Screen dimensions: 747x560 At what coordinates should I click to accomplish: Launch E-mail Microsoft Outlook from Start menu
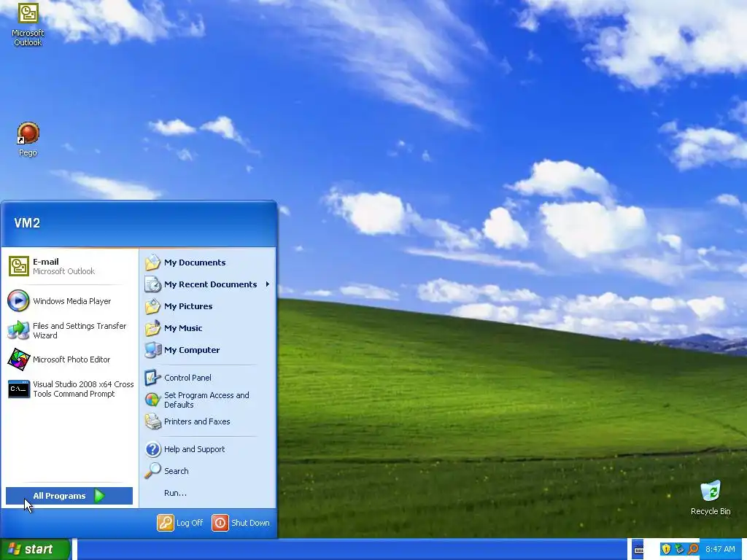(x=69, y=266)
